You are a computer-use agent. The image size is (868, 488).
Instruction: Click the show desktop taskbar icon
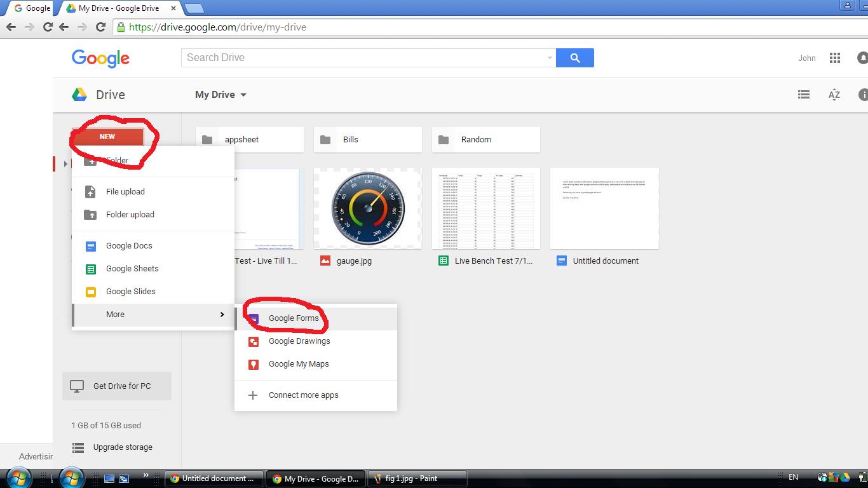(x=109, y=478)
